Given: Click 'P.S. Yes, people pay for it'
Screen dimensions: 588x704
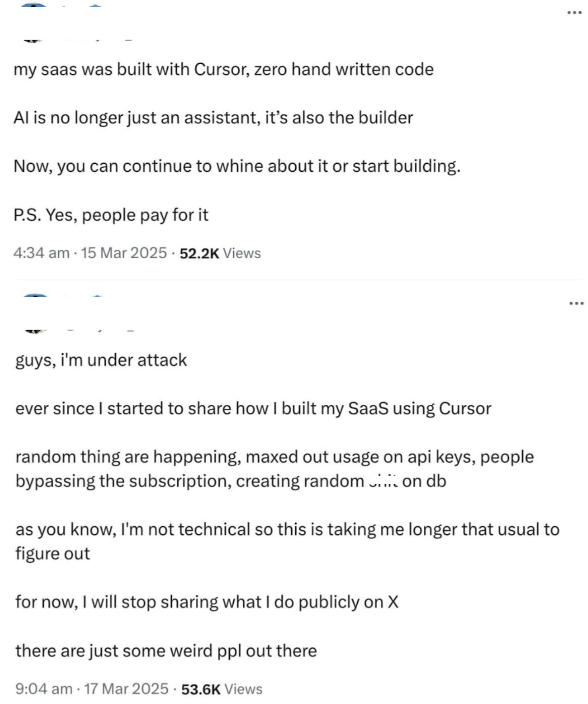Looking at the screenshot, I should tap(111, 215).
